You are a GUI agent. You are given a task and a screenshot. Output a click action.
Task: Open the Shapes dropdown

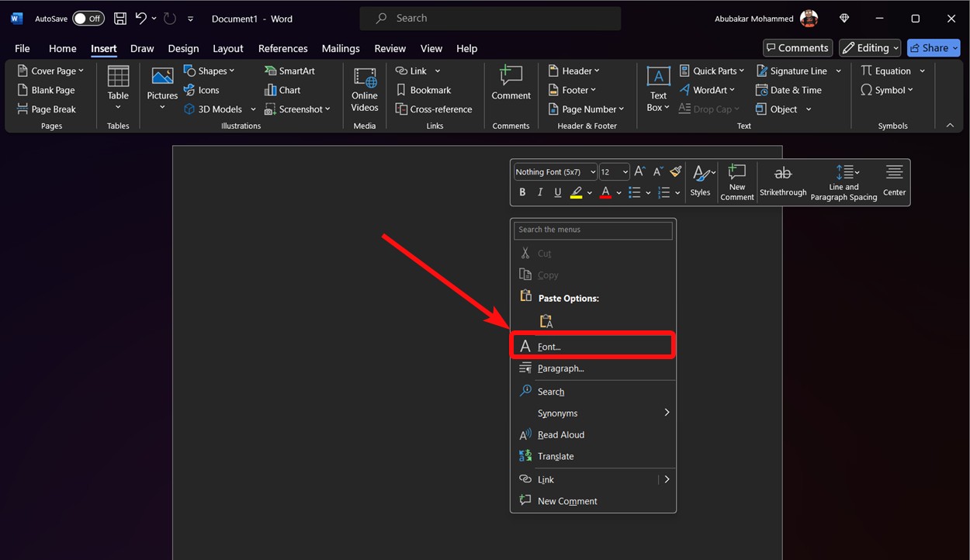[x=208, y=70]
